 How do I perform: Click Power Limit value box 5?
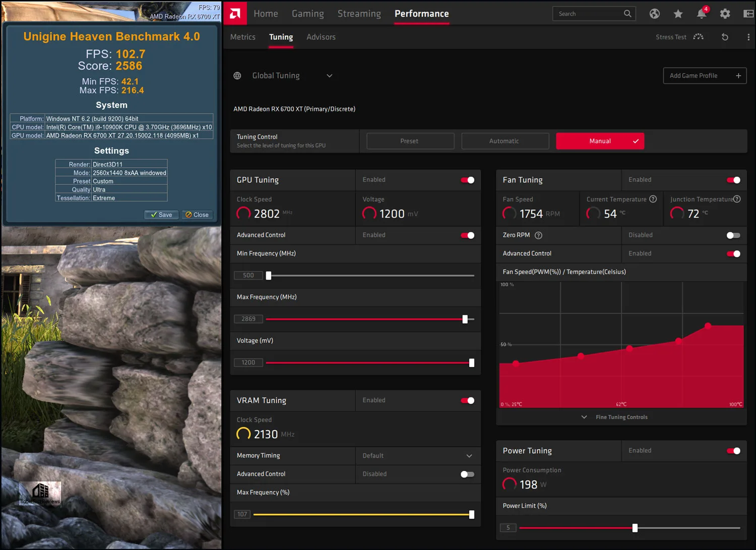[508, 528]
